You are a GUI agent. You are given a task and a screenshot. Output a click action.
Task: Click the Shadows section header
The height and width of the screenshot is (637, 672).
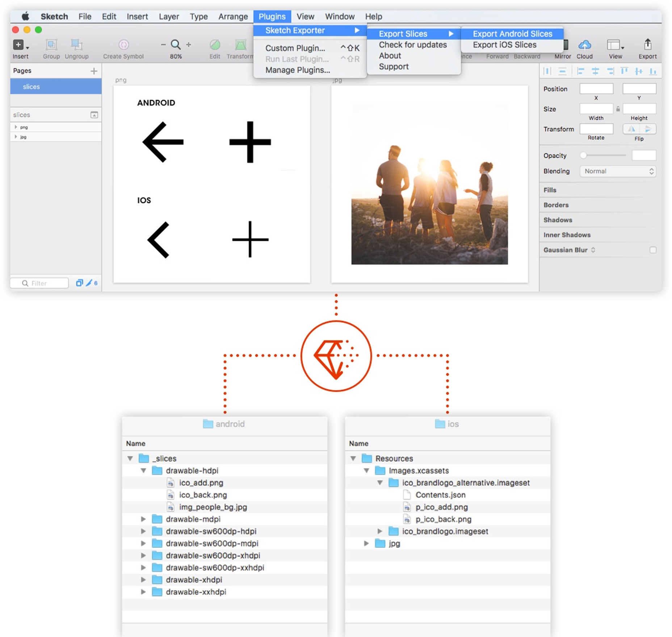(x=558, y=220)
